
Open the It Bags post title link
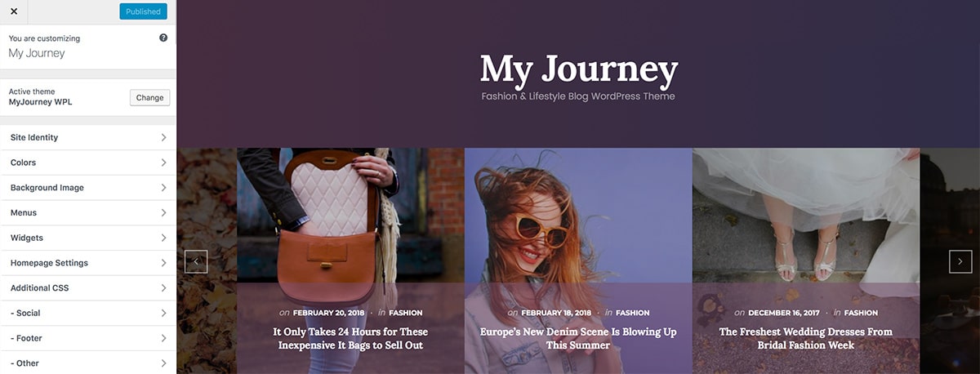pyautogui.click(x=350, y=338)
